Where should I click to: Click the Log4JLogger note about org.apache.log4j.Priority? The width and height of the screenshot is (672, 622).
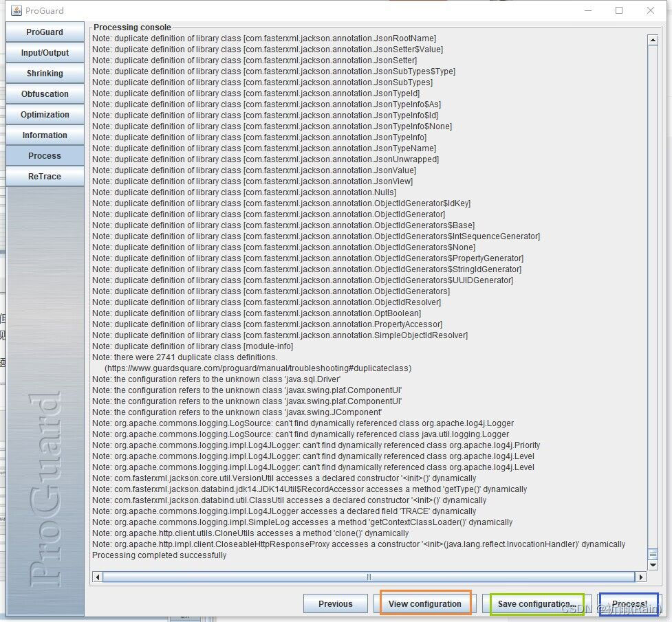[316, 445]
